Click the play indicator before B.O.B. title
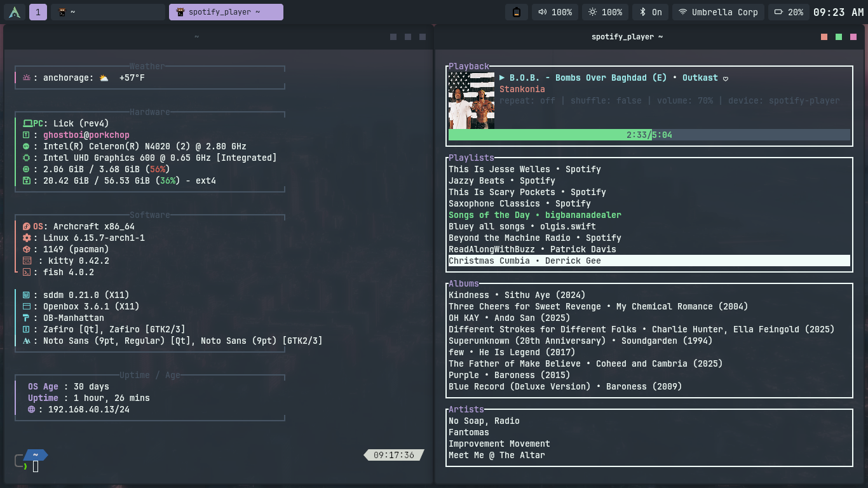Image resolution: width=868 pixels, height=488 pixels. 502,78
